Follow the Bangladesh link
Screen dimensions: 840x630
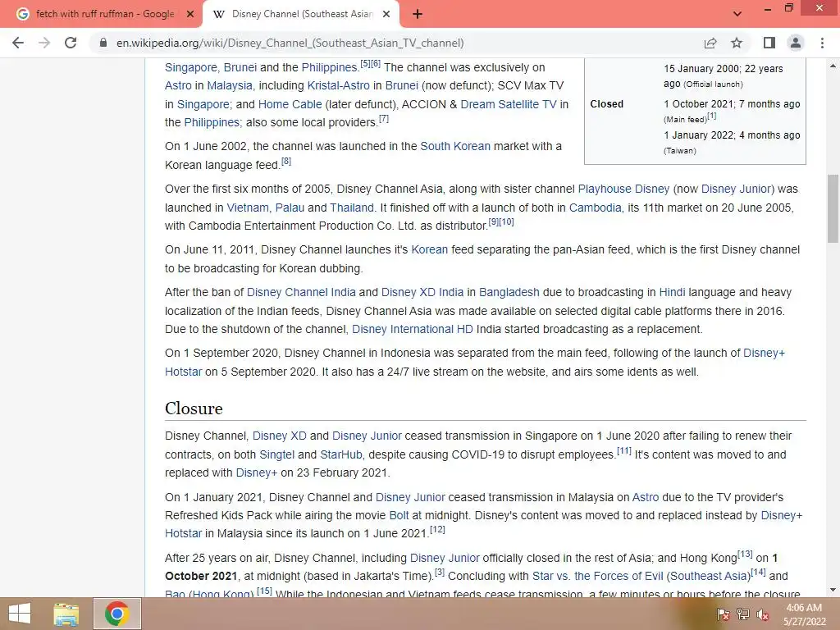click(509, 293)
